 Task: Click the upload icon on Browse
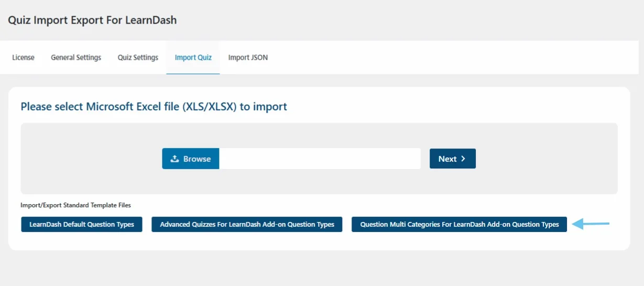point(175,158)
